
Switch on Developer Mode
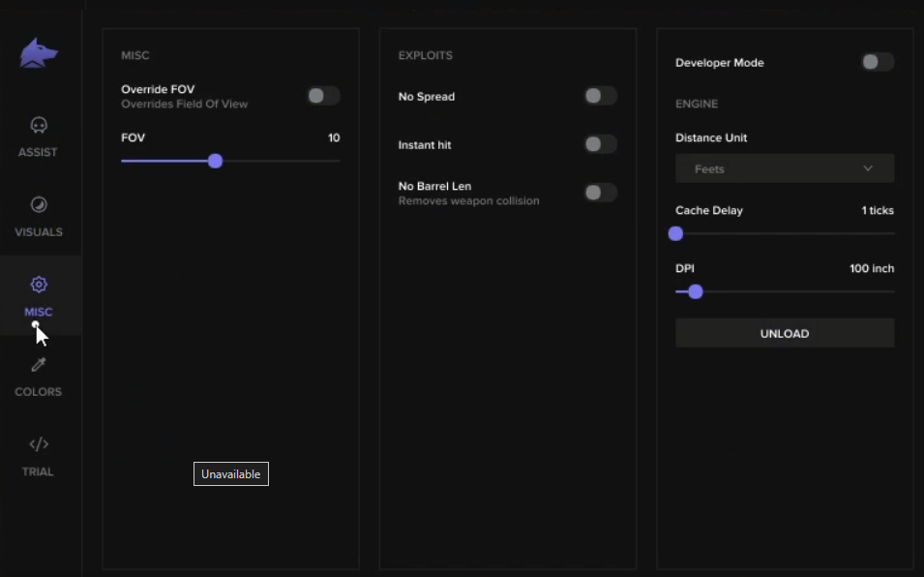pyautogui.click(x=878, y=62)
